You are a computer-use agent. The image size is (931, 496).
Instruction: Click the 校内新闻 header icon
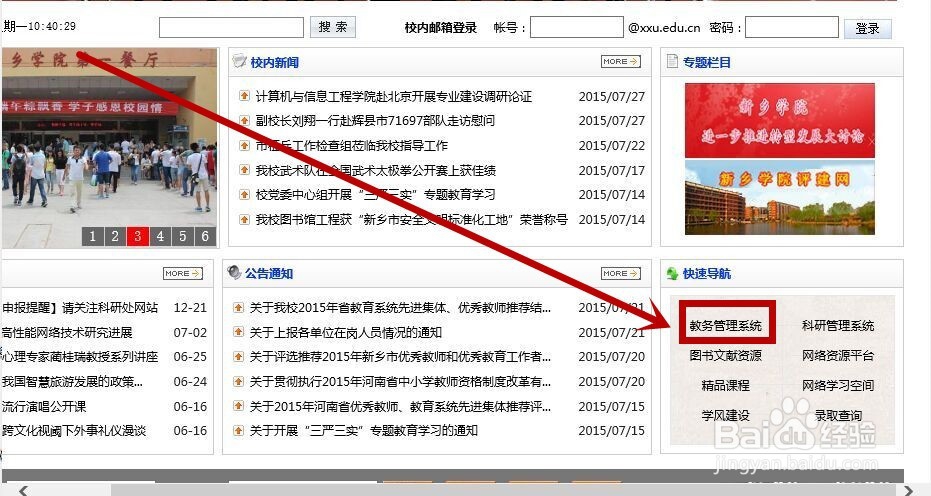(x=239, y=61)
